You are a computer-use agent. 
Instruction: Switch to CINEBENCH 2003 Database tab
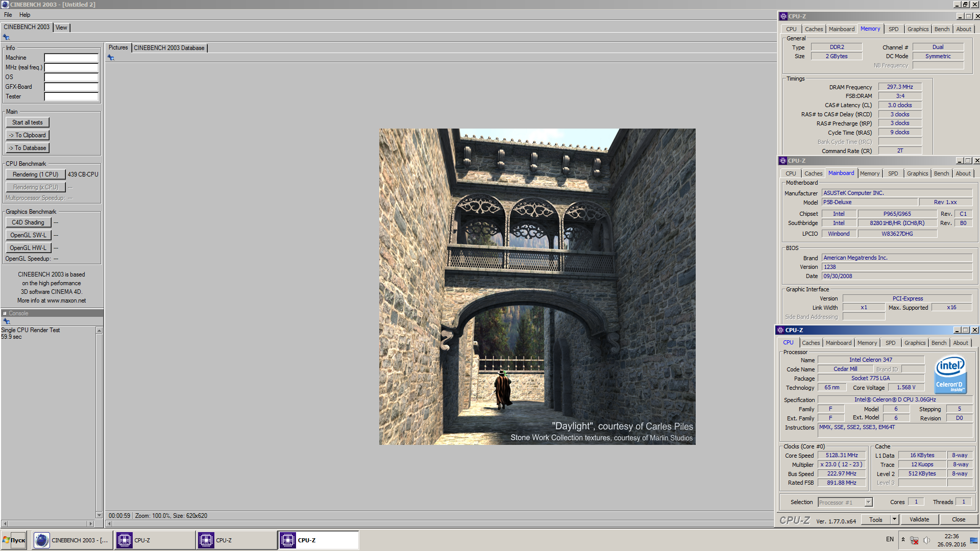169,48
